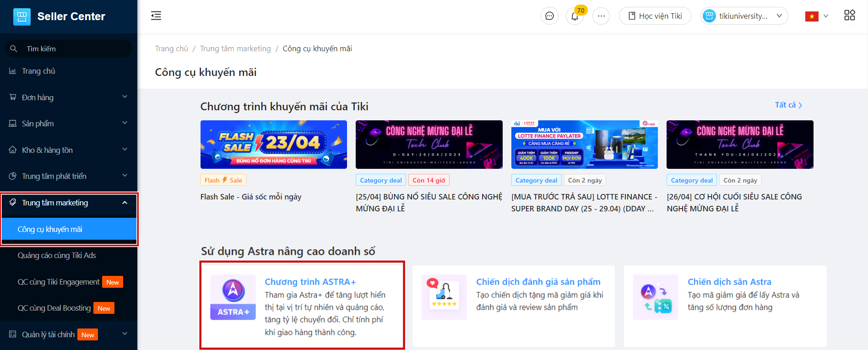Viewport: 868px width, 350px height.
Task: Click the tikiuniversity account avatar icon
Action: pos(709,16)
